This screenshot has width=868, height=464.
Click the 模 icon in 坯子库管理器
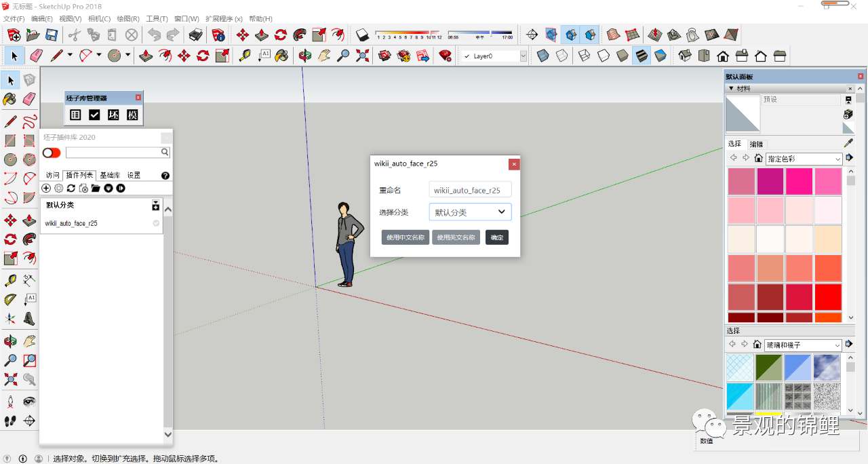132,115
